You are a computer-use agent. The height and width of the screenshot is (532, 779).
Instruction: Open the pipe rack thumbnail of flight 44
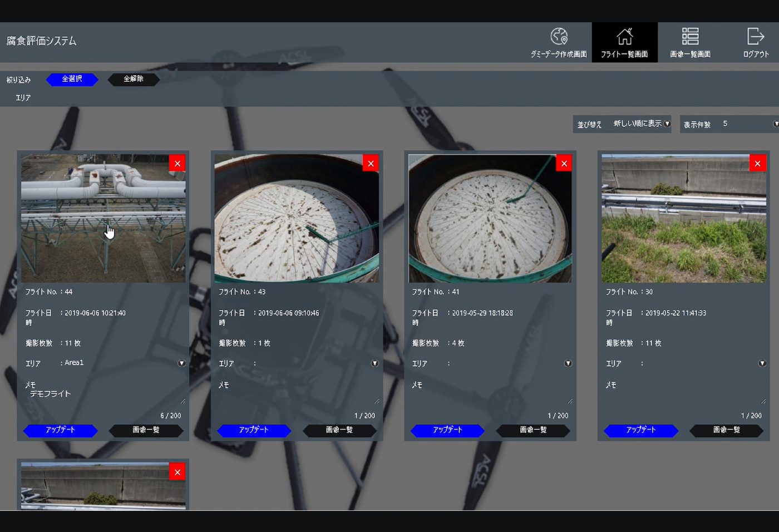(x=103, y=218)
